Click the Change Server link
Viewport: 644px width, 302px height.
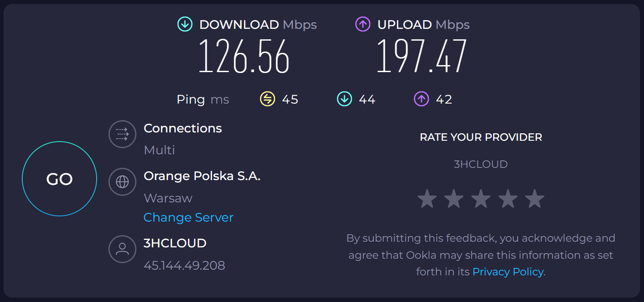[188, 218]
